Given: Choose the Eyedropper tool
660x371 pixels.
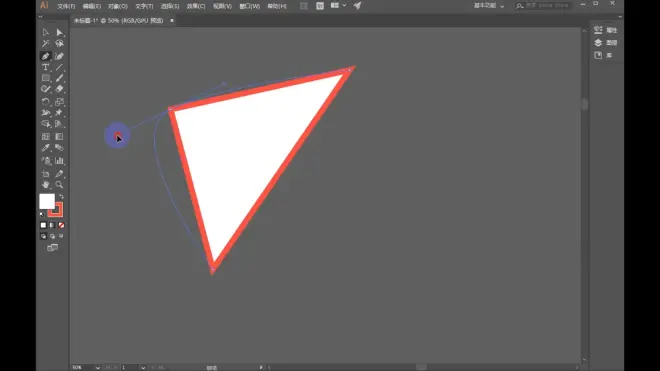Looking at the screenshot, I should [45, 148].
